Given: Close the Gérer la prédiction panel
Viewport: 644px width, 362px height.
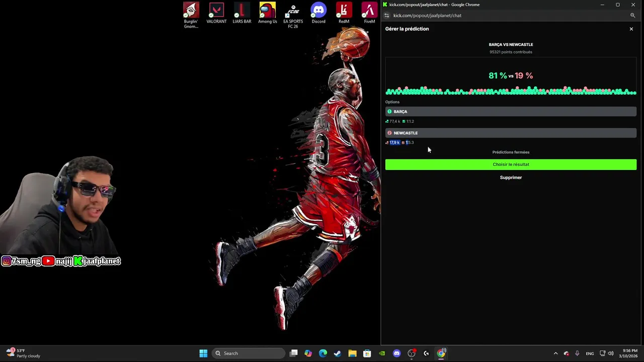Looking at the screenshot, I should tap(631, 29).
